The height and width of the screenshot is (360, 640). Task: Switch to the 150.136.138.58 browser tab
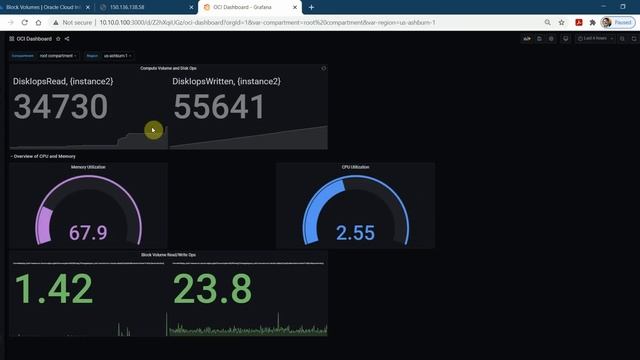145,7
